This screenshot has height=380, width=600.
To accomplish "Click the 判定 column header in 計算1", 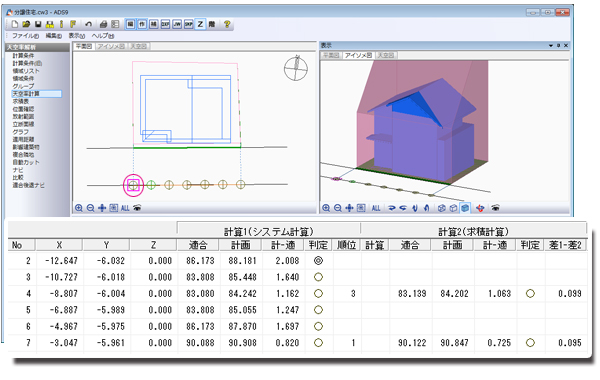I will click(x=318, y=245).
